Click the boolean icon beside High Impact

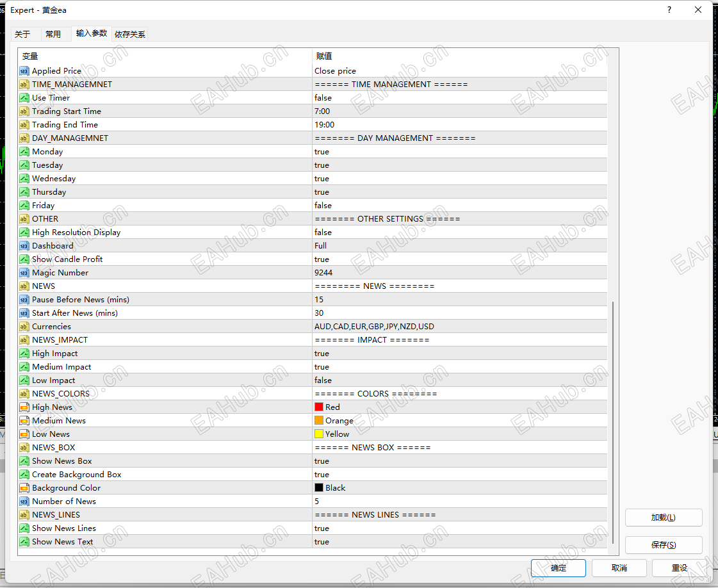24,354
